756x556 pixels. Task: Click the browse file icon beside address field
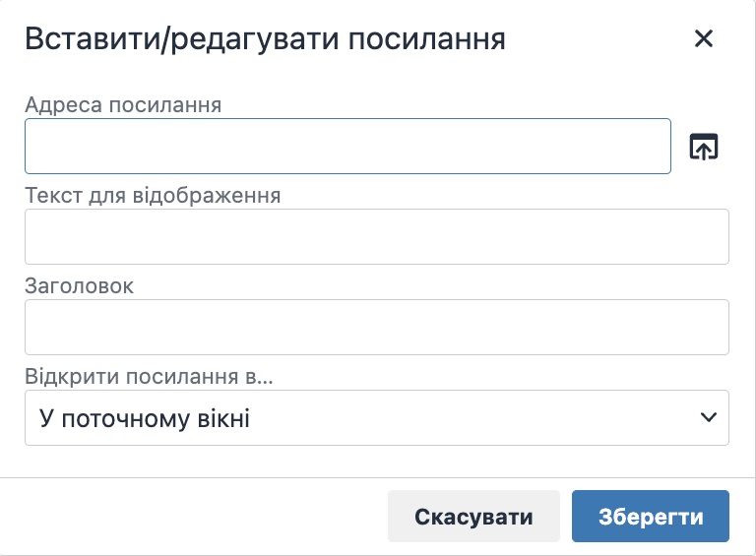point(703,147)
